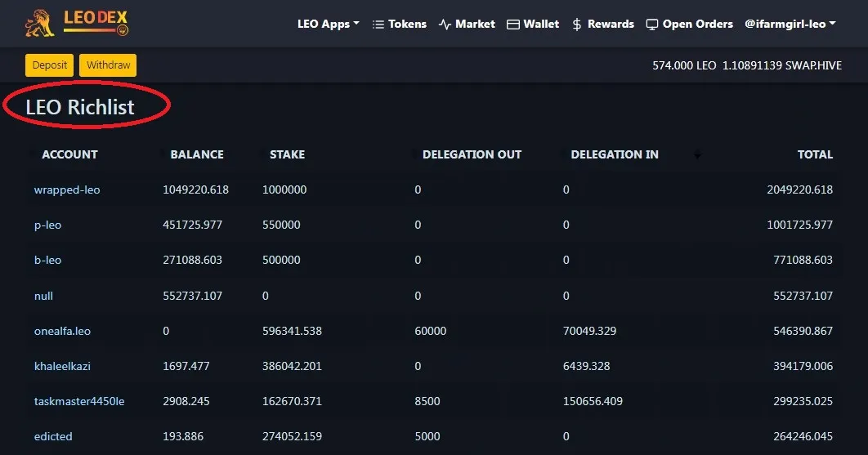868x455 pixels.
Task: Open the onealfa.leo account link
Action: [62, 331]
